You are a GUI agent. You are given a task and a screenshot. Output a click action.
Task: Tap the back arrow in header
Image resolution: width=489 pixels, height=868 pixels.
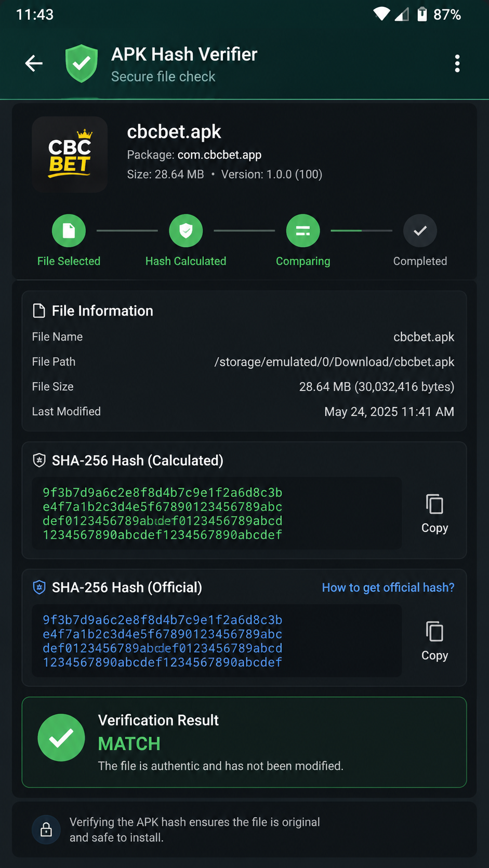coord(34,63)
